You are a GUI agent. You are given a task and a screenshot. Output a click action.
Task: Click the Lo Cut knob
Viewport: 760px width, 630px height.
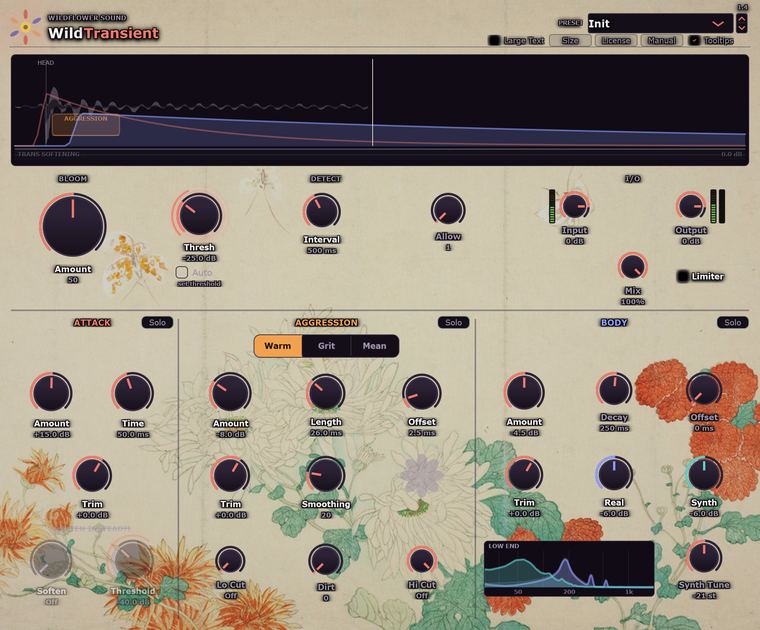click(231, 561)
